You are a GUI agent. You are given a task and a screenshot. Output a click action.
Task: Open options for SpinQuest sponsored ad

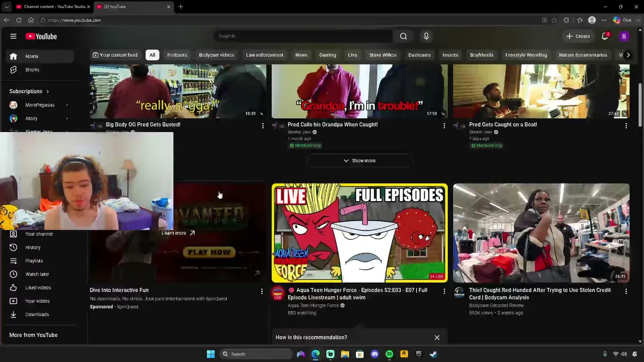pyautogui.click(x=262, y=291)
